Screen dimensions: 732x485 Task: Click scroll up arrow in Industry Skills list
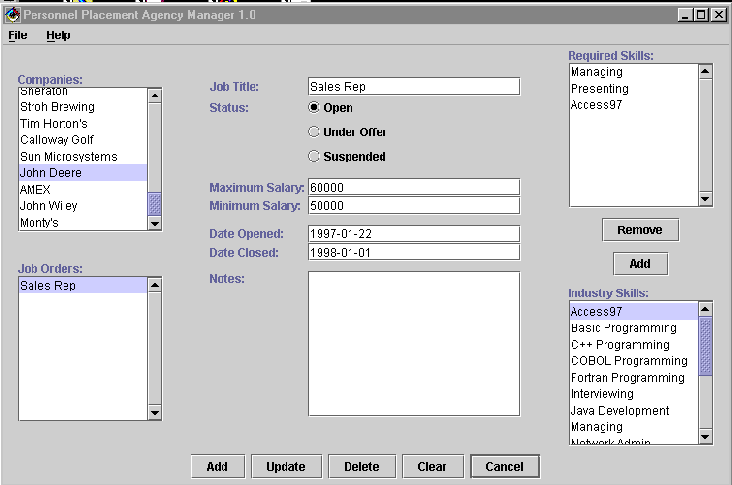(x=705, y=311)
